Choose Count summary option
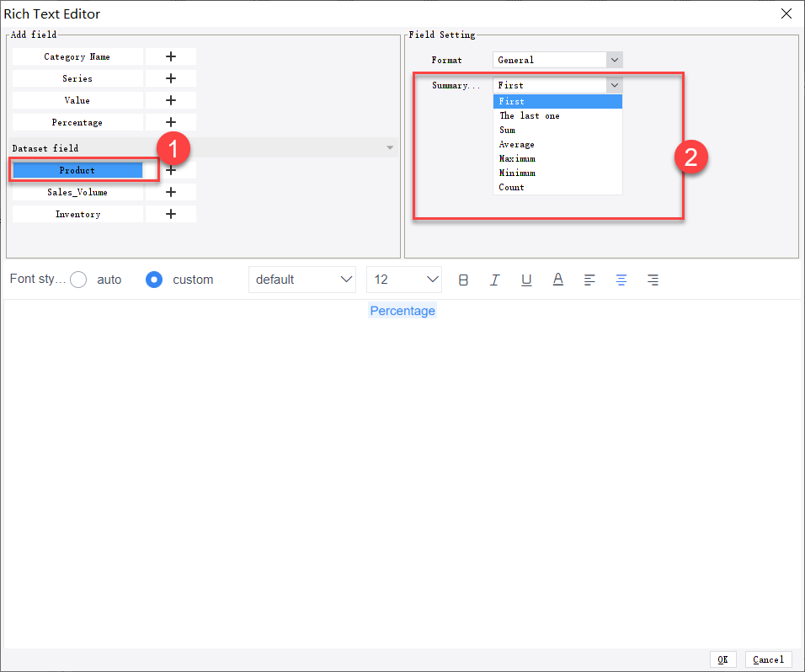 coord(557,188)
